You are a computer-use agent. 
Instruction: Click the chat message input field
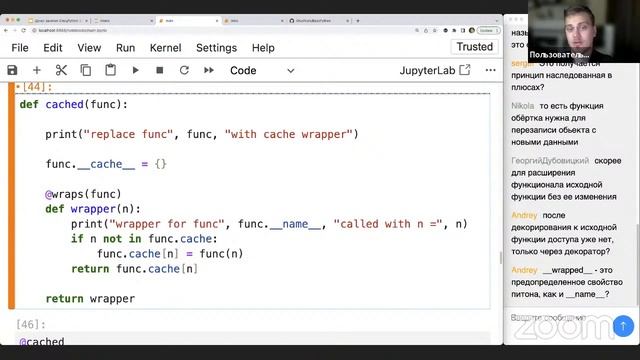click(x=559, y=318)
